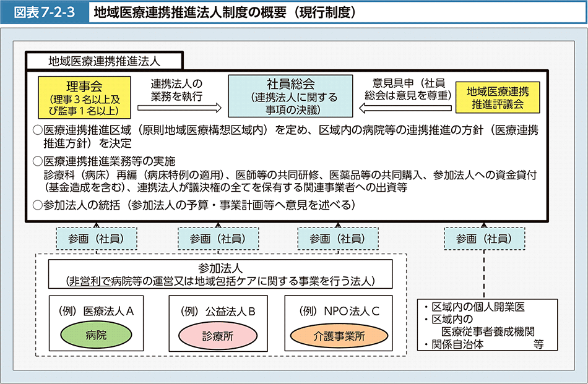Viewport: 588px width, 384px height.
Task: Click the left-pointing arrow below 意見具申 text
Action: 404,108
